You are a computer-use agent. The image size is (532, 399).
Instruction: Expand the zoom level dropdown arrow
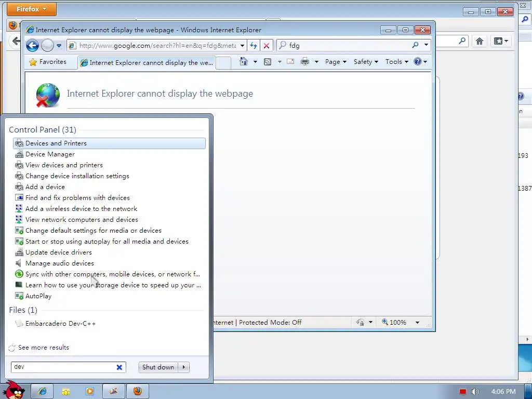click(x=417, y=322)
